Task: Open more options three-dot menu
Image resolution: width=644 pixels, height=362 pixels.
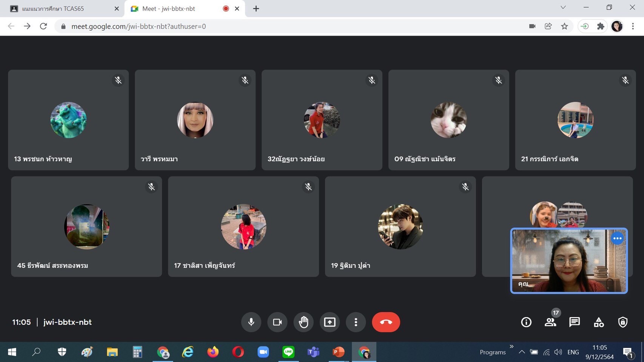Action: (356, 322)
